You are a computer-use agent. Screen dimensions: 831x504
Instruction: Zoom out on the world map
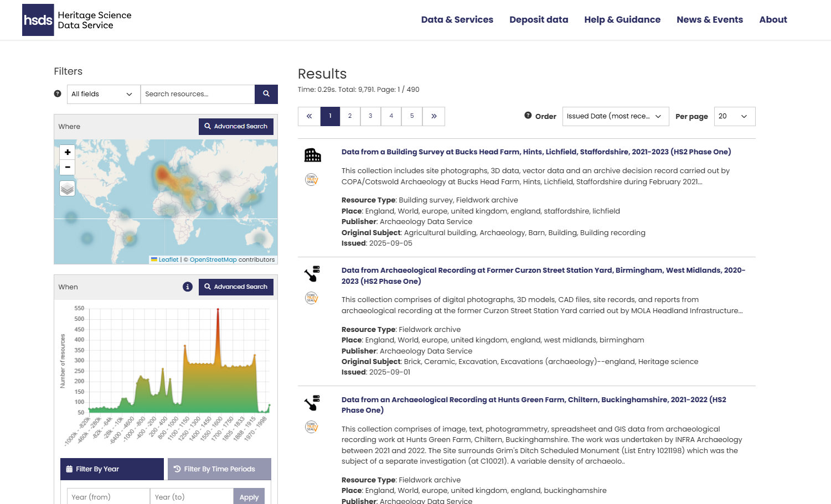(x=67, y=167)
